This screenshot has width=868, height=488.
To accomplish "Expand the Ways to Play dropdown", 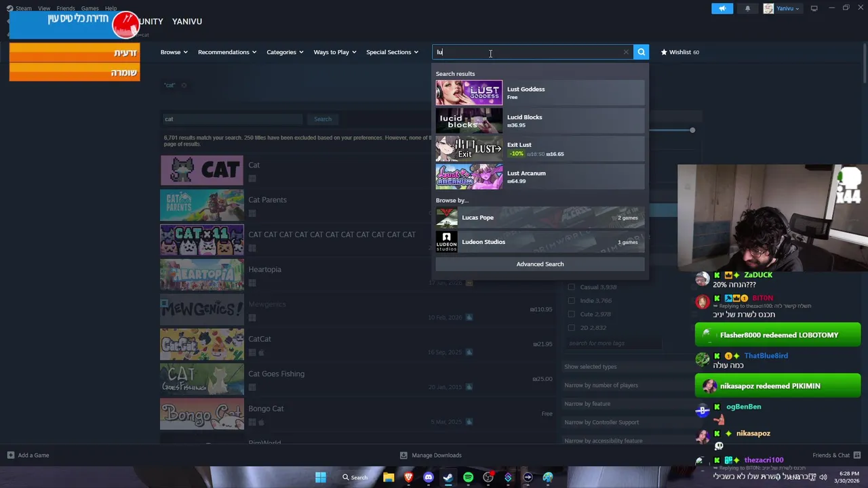I will 334,52.
